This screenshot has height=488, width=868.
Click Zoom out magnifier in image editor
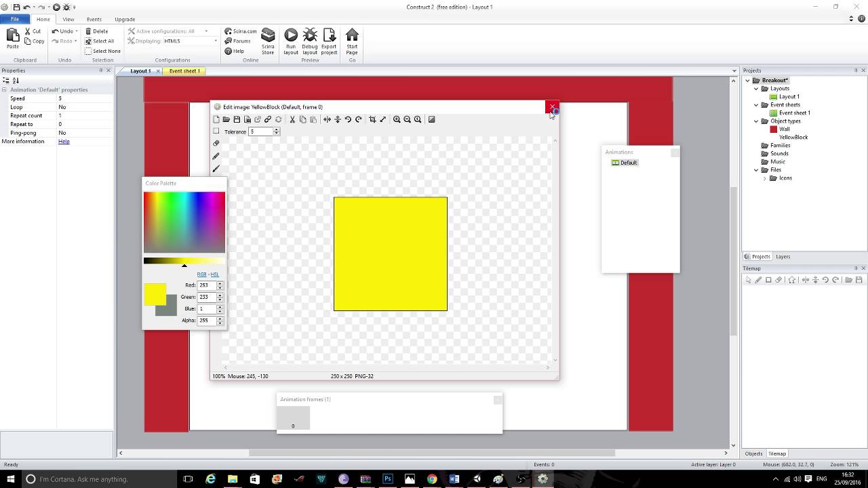point(407,119)
